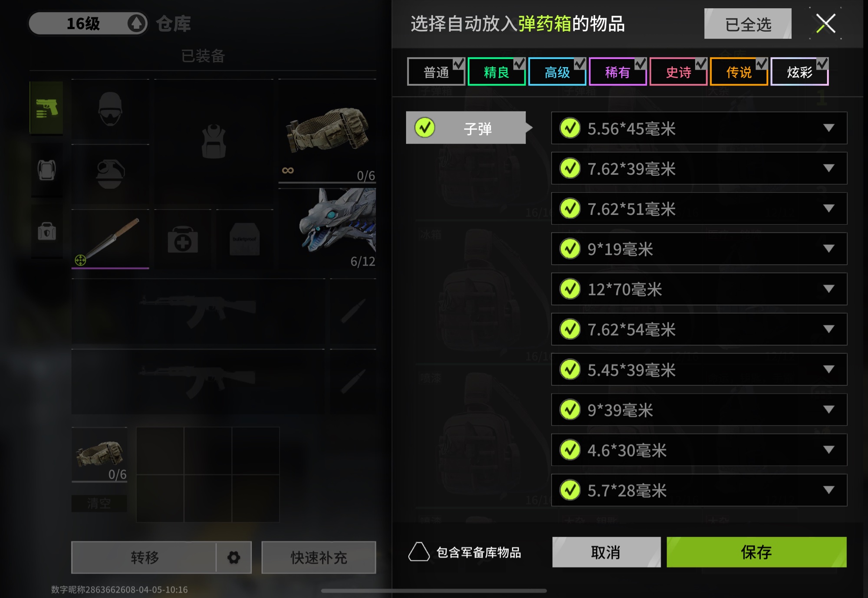Toggle the 精良 rarity filter tab
868x598 pixels.
click(497, 72)
